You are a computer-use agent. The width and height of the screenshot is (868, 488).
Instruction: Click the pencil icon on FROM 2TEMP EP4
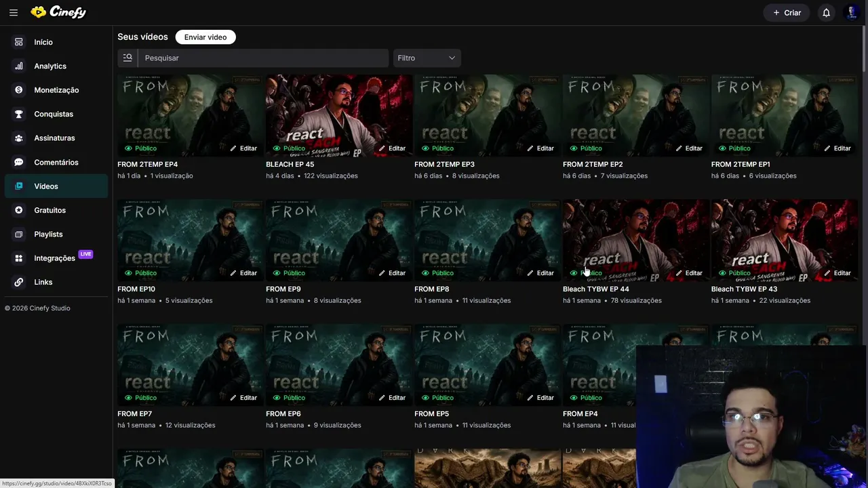click(233, 148)
